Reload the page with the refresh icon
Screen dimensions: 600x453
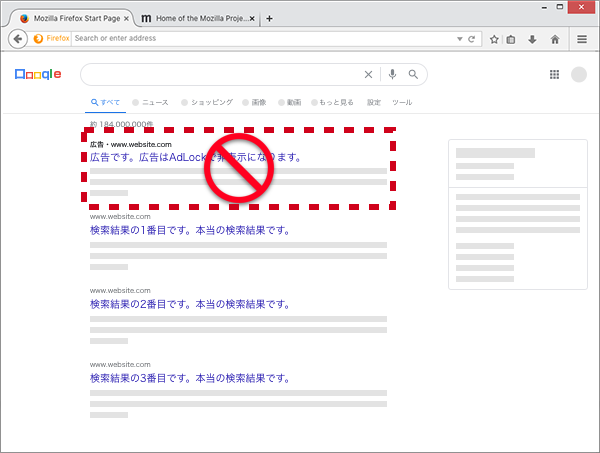click(472, 39)
